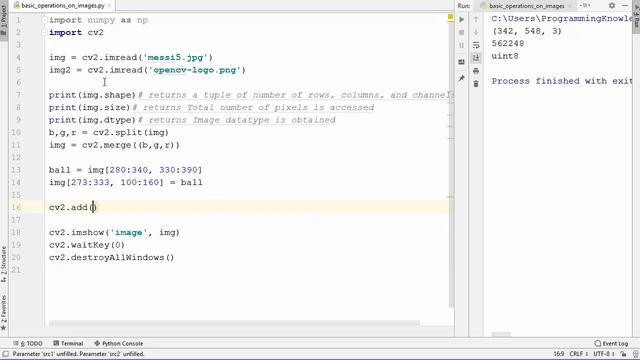Click print(img.size) on line 8
Image resolution: width=640 pixels, height=360 pixels.
coord(89,108)
